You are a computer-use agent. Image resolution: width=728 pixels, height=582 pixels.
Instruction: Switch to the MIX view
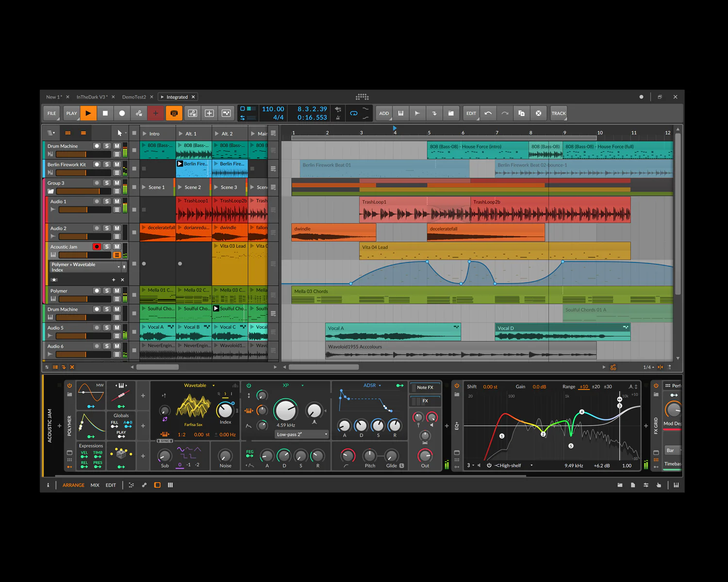click(95, 485)
